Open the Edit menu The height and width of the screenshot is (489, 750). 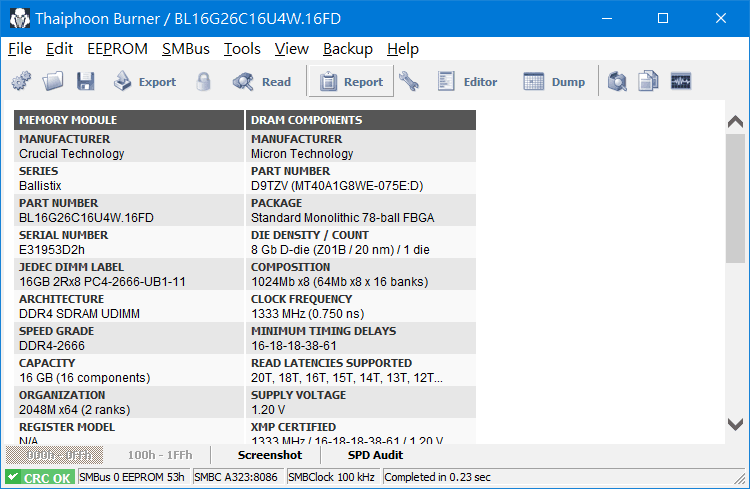click(59, 49)
